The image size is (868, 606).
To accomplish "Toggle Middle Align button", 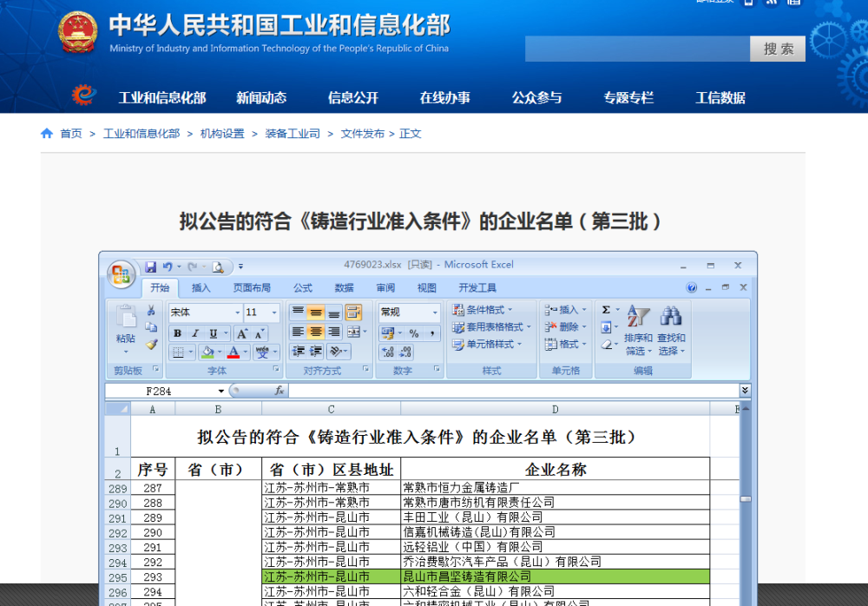I will click(316, 313).
